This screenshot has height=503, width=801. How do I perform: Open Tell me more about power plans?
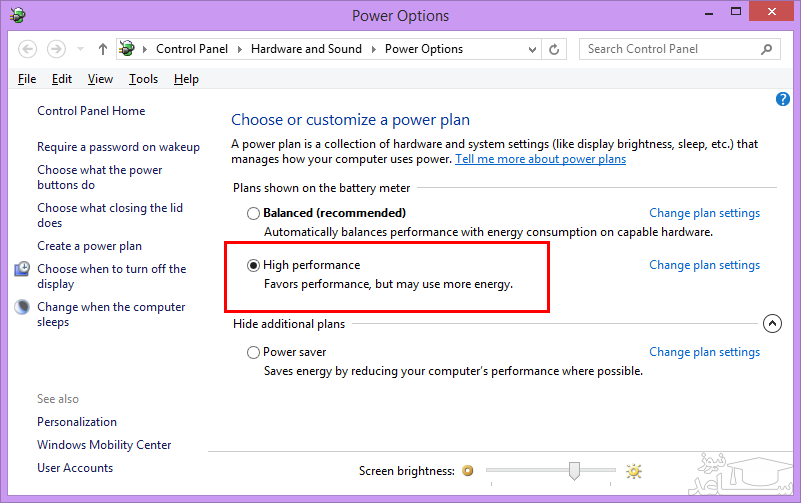[540, 159]
